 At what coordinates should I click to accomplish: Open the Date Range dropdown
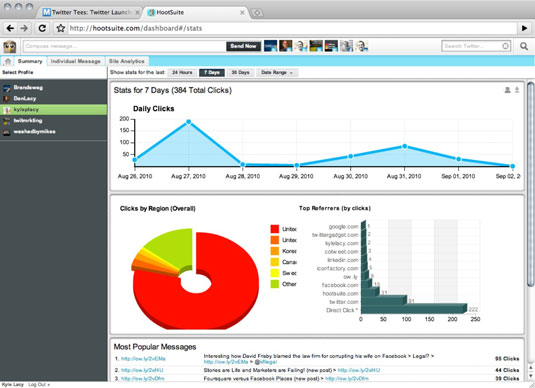[x=277, y=73]
